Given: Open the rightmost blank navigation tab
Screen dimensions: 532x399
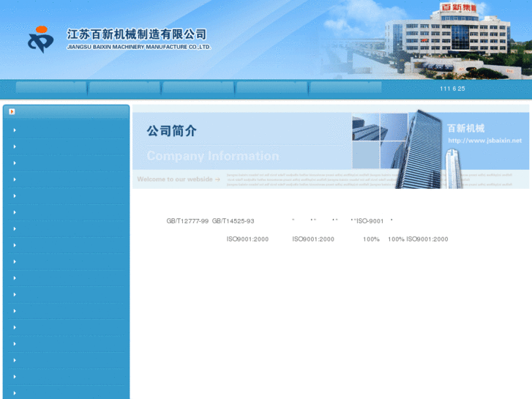Looking at the screenshot, I should [345, 88].
